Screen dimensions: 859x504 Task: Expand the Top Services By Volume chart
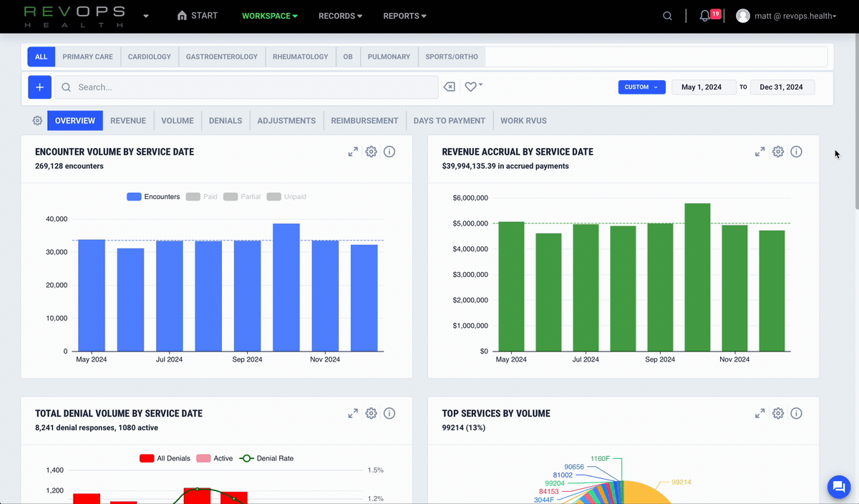point(760,413)
